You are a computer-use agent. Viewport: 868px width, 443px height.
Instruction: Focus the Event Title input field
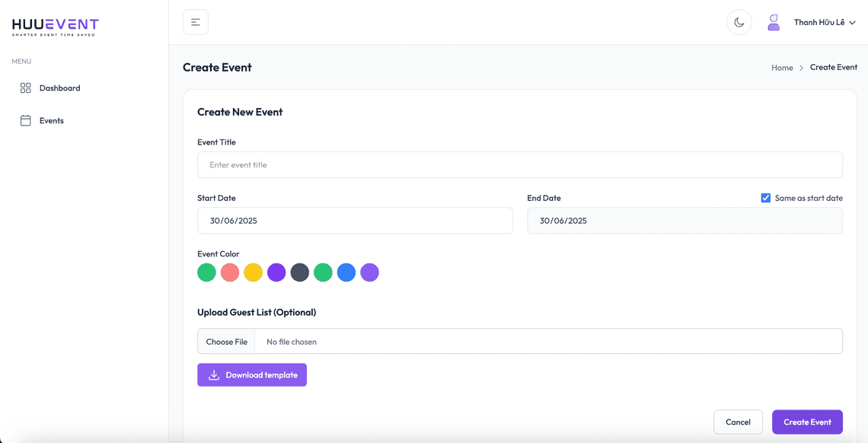coord(520,165)
